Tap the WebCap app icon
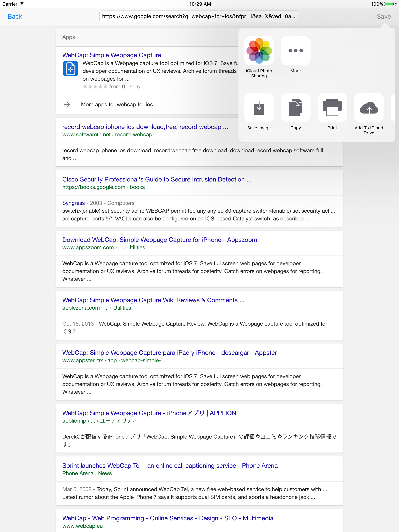Screen dimensions: 399x532 point(70,69)
